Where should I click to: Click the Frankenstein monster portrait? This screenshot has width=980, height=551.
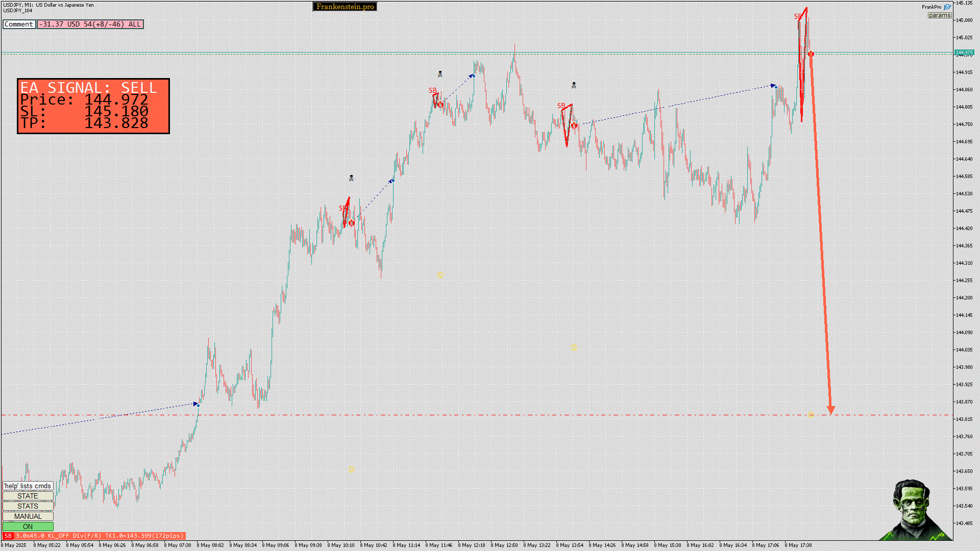point(916,510)
